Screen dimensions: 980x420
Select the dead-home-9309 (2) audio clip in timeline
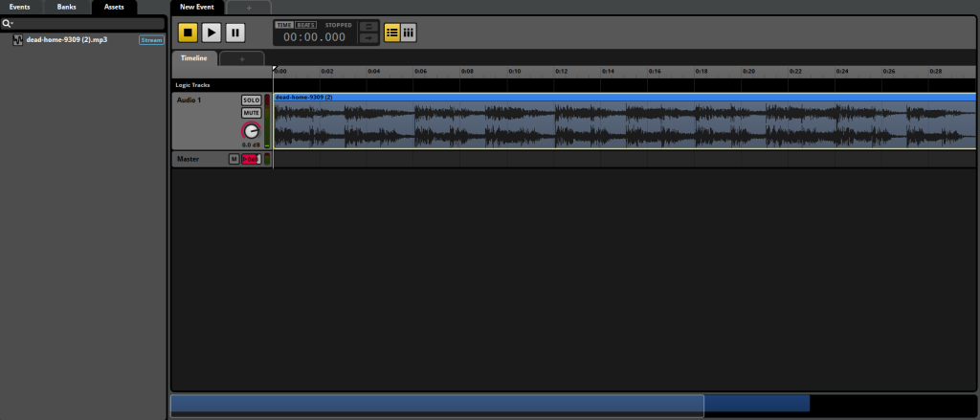622,97
